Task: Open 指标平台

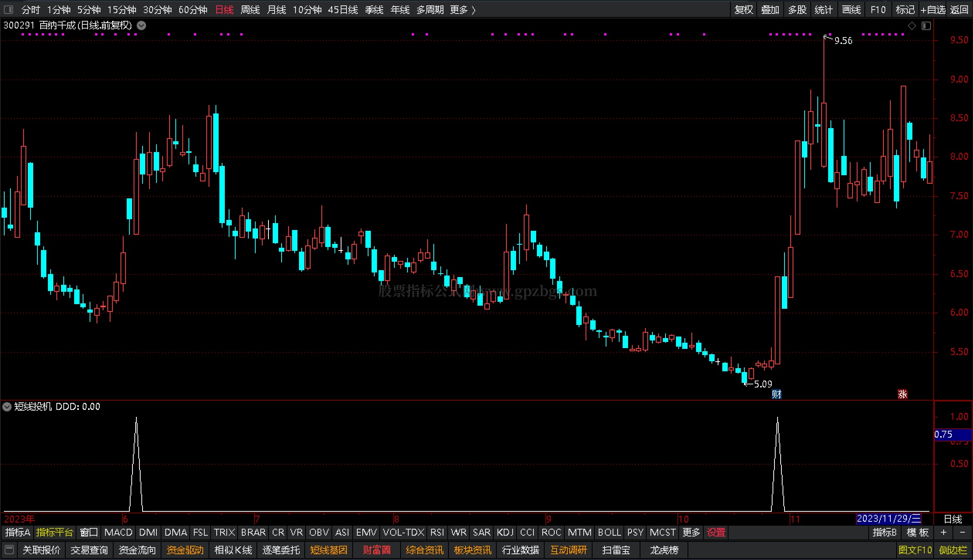Action: tap(54, 533)
